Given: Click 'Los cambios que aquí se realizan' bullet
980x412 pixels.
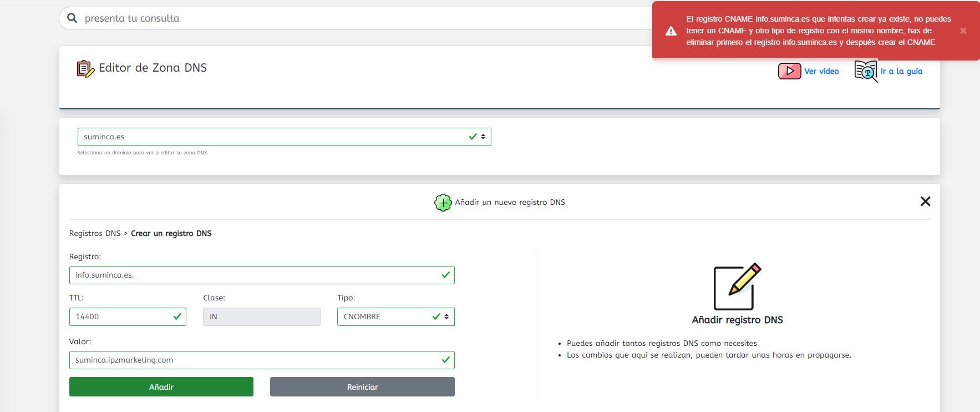Looking at the screenshot, I should click(x=709, y=355).
